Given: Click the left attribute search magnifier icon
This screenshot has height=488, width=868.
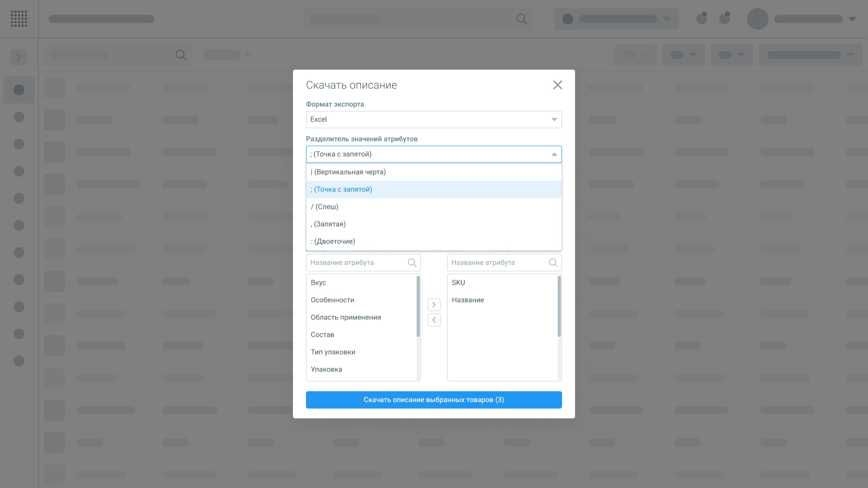Looking at the screenshot, I should pyautogui.click(x=412, y=263).
